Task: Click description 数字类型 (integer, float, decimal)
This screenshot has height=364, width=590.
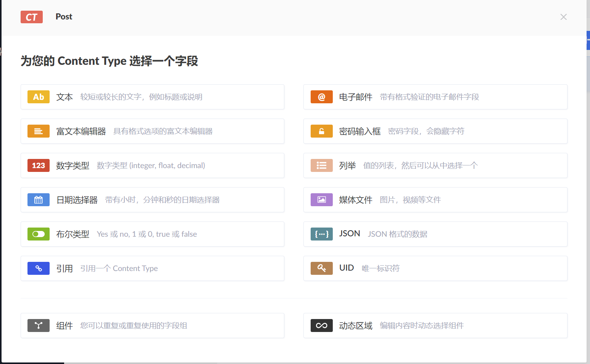Action: point(151,165)
